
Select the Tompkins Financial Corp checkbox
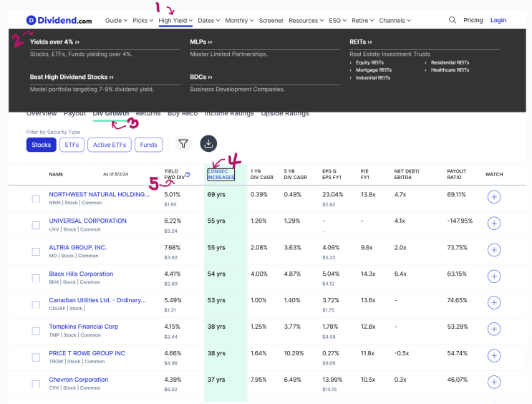pyautogui.click(x=36, y=331)
